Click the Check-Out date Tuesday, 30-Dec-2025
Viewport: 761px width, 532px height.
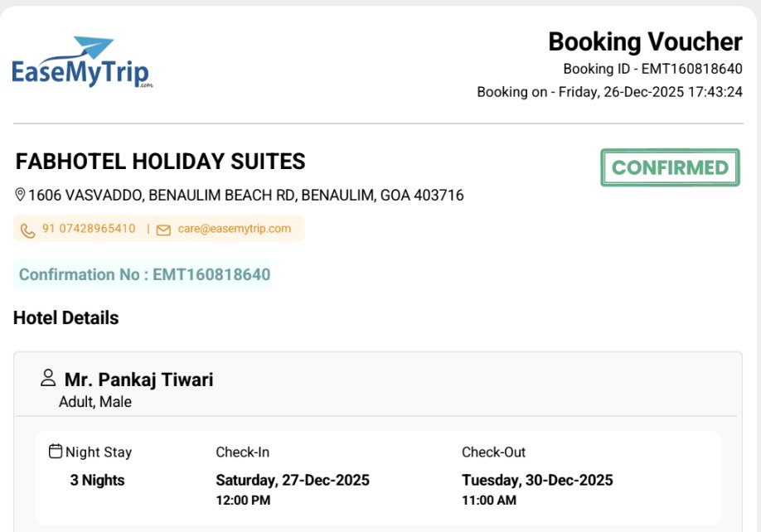[537, 480]
